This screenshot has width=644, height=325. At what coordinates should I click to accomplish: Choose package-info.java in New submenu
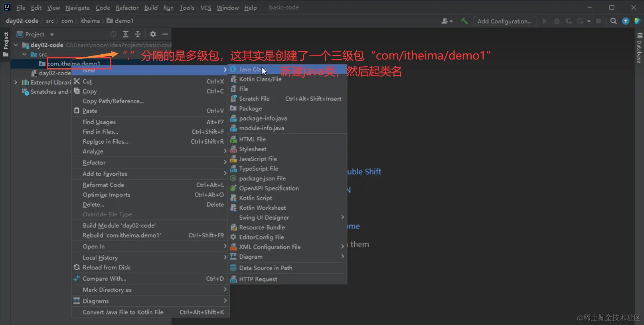(x=288, y=118)
